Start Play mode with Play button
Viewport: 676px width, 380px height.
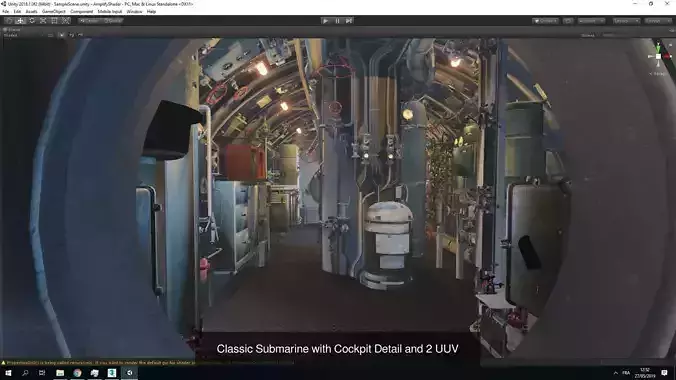(325, 21)
